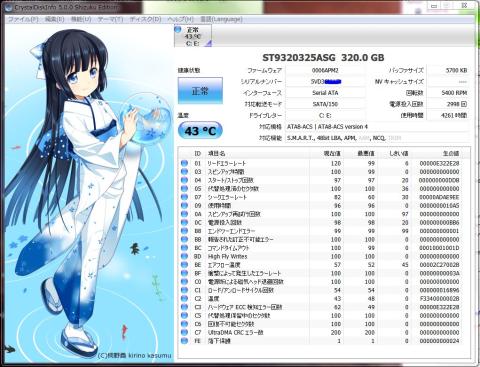The height and width of the screenshot is (367, 480).
Task: Click the standard field showing ATA8-ACS version 4
Action: [x=377, y=127]
